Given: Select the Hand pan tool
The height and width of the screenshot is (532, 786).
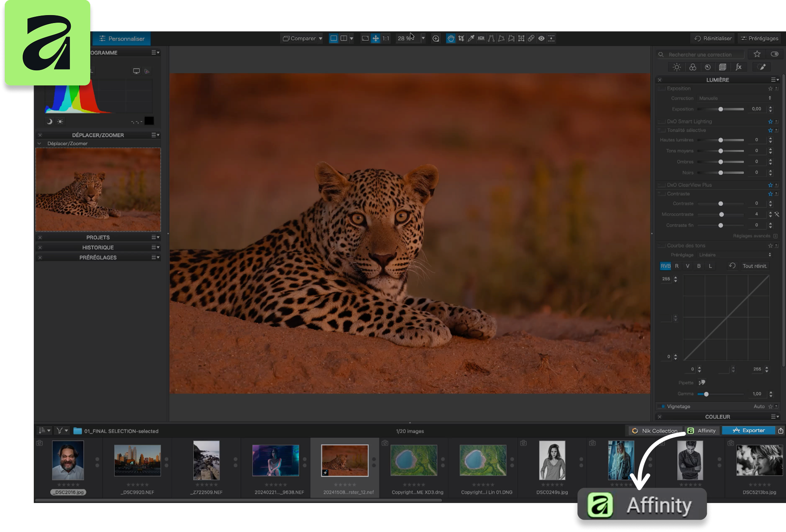Looking at the screenshot, I should tap(450, 39).
